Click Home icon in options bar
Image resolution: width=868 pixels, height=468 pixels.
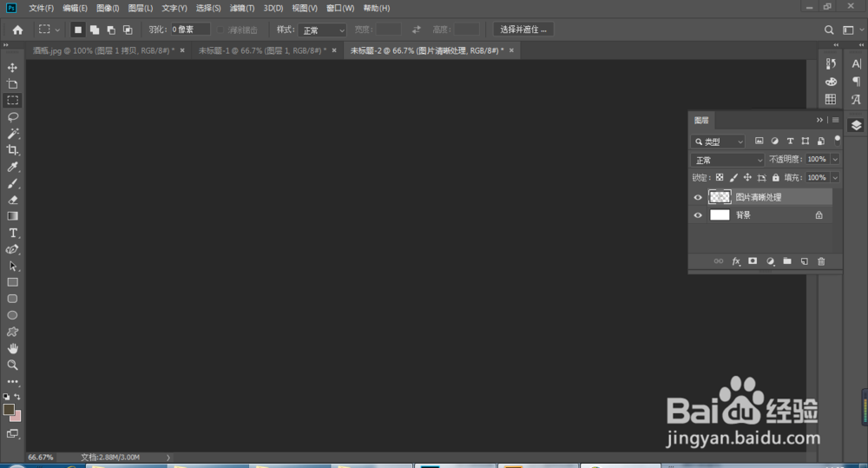(17, 30)
